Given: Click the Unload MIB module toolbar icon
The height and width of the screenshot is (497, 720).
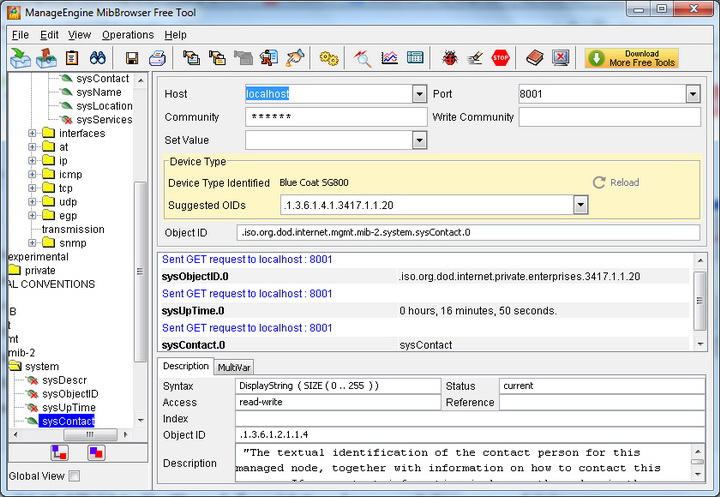Looking at the screenshot, I should (x=46, y=58).
